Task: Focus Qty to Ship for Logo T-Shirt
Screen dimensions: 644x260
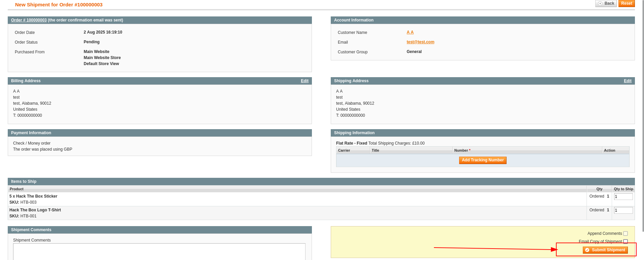Action: [623, 210]
